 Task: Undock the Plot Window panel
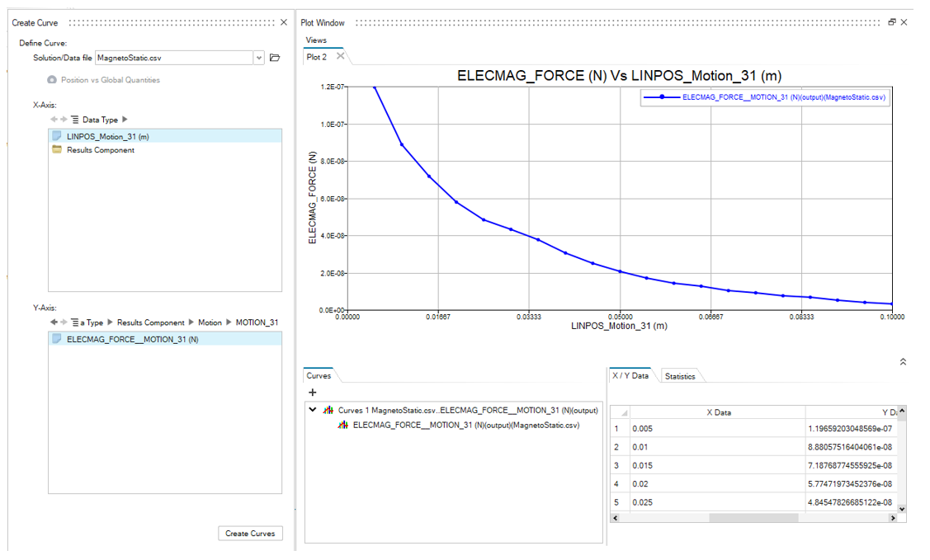[x=892, y=22]
